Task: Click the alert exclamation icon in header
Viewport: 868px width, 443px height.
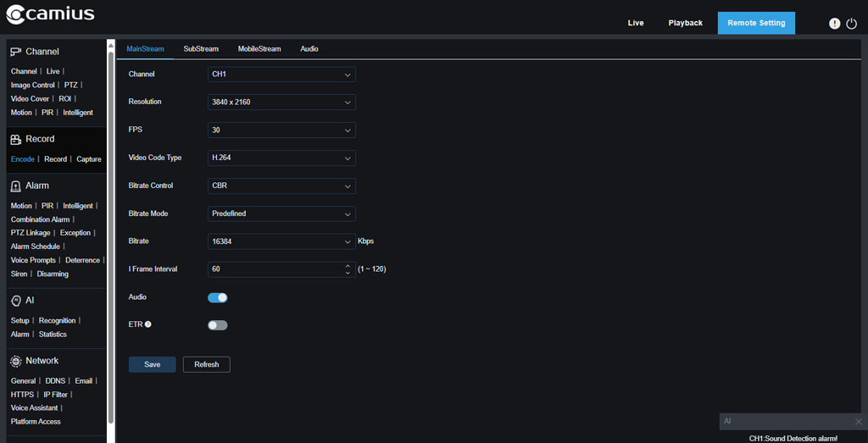Action: [834, 24]
